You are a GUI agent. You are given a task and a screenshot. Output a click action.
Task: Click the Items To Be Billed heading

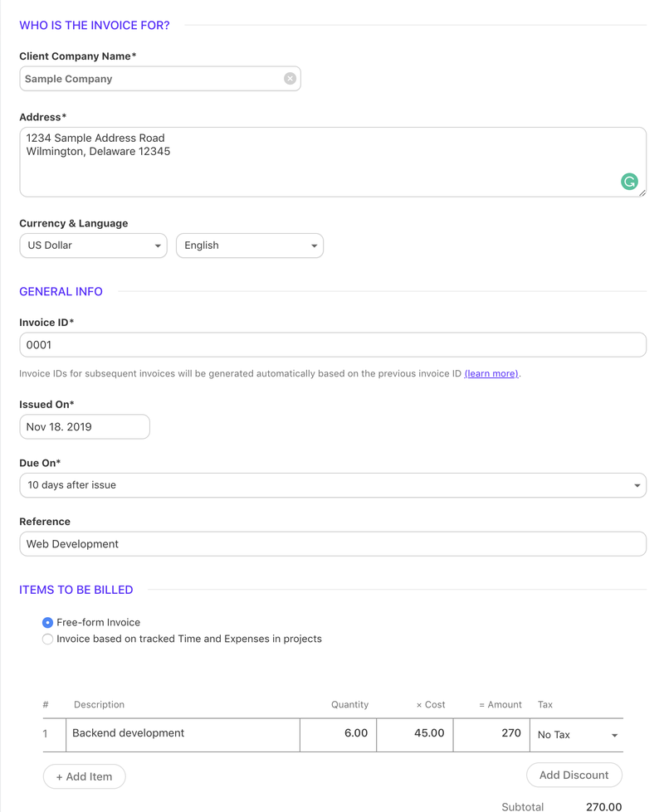[x=76, y=590]
